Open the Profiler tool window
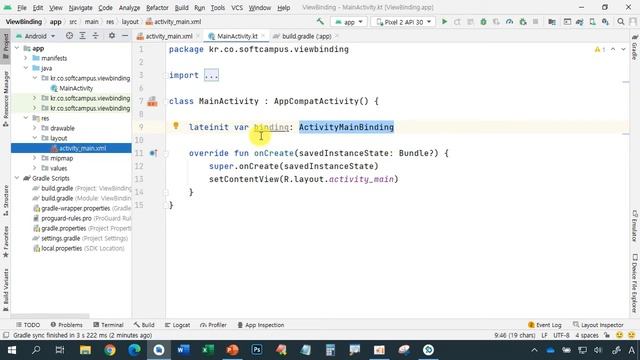The height and width of the screenshot is (360, 640). pos(213,325)
